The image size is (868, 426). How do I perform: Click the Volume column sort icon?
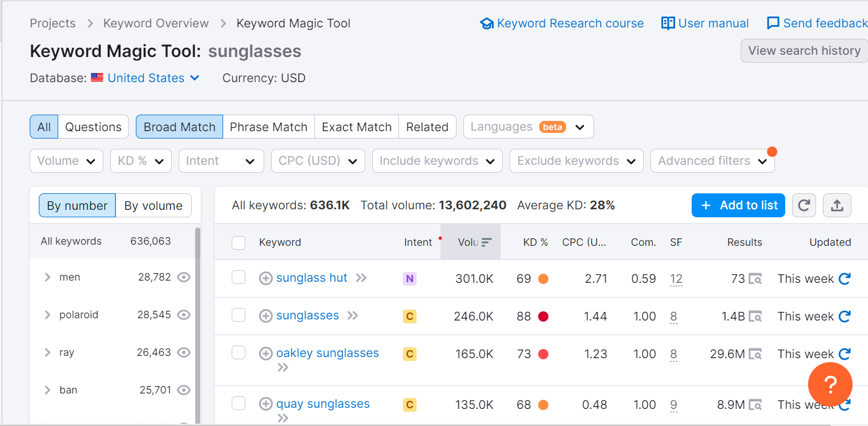point(486,242)
